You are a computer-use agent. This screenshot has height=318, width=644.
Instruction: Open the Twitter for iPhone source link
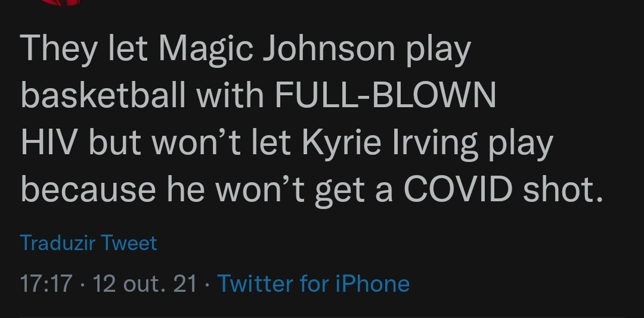pos(313,283)
